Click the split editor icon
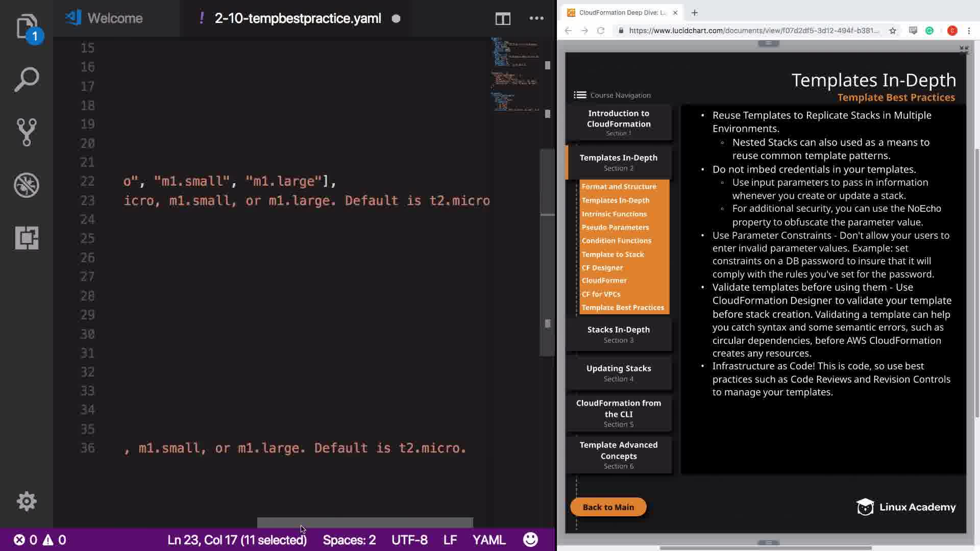 [x=502, y=19]
